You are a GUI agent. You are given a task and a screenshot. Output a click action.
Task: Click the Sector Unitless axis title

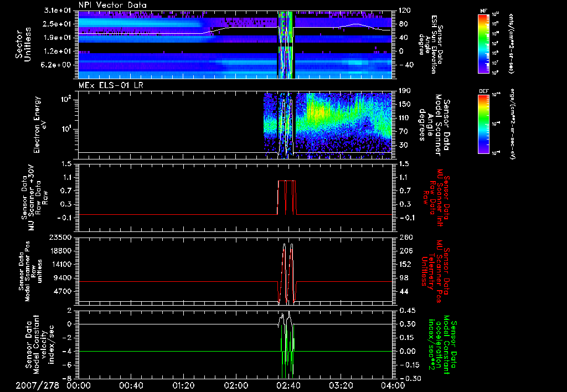click(23, 44)
